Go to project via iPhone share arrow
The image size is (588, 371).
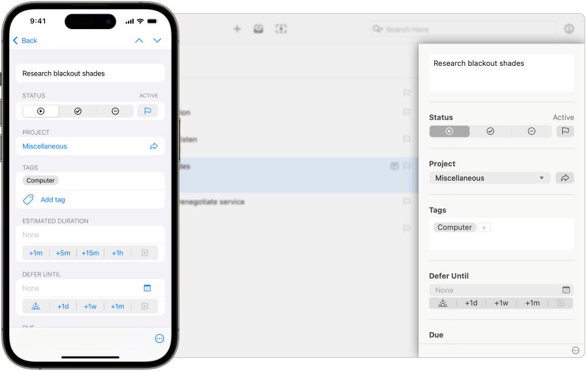point(154,147)
